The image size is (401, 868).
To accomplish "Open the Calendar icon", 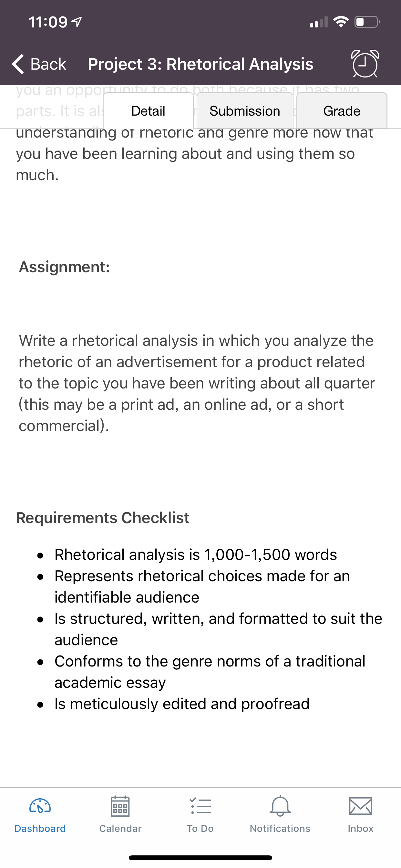I will (x=120, y=806).
